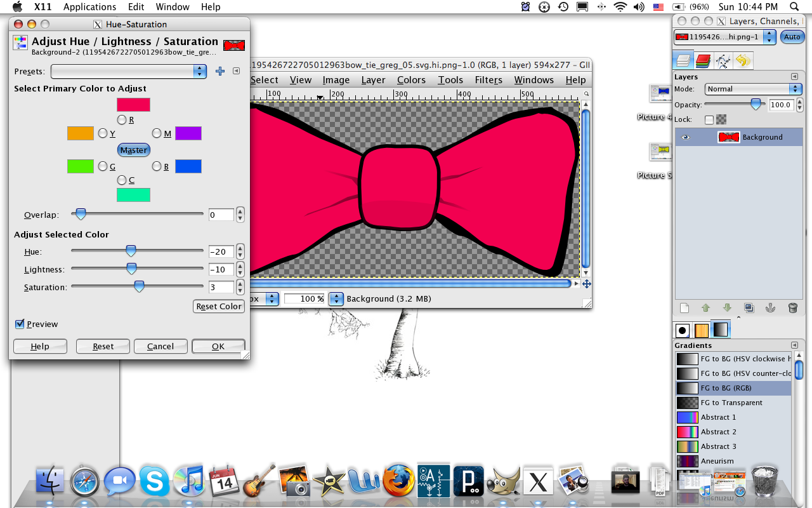This screenshot has height=508, width=812.
Task: Open the Layer menu
Action: pos(373,80)
